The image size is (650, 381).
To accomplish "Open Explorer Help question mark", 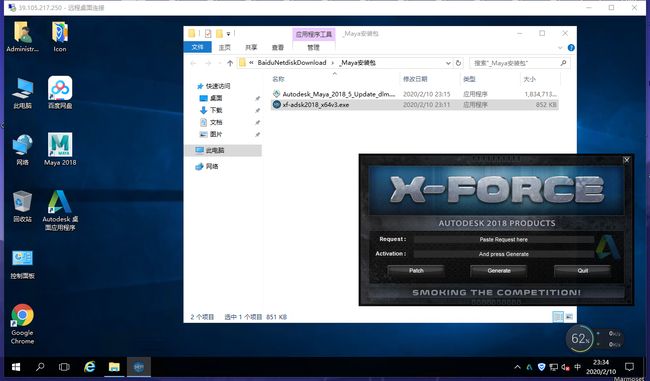I will click(x=571, y=48).
